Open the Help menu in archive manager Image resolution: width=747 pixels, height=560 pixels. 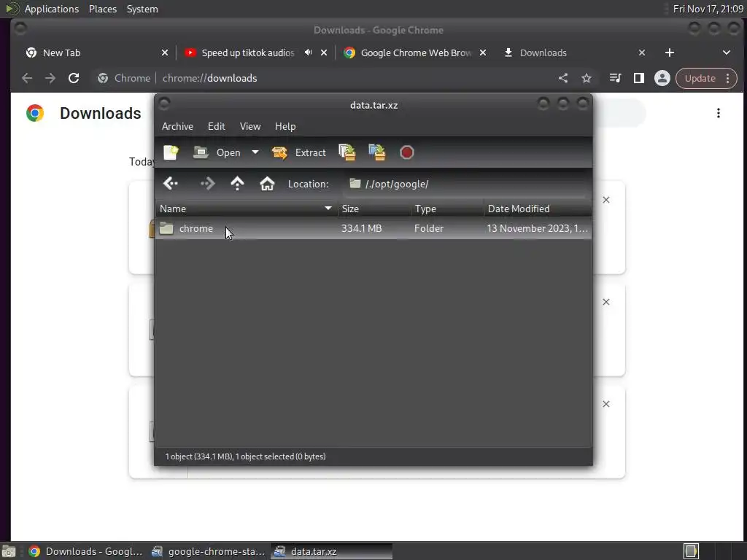[285, 126]
